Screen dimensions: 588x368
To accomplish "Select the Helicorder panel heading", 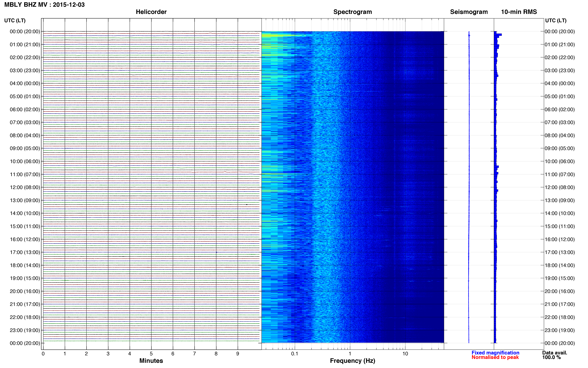I will 151,12.
